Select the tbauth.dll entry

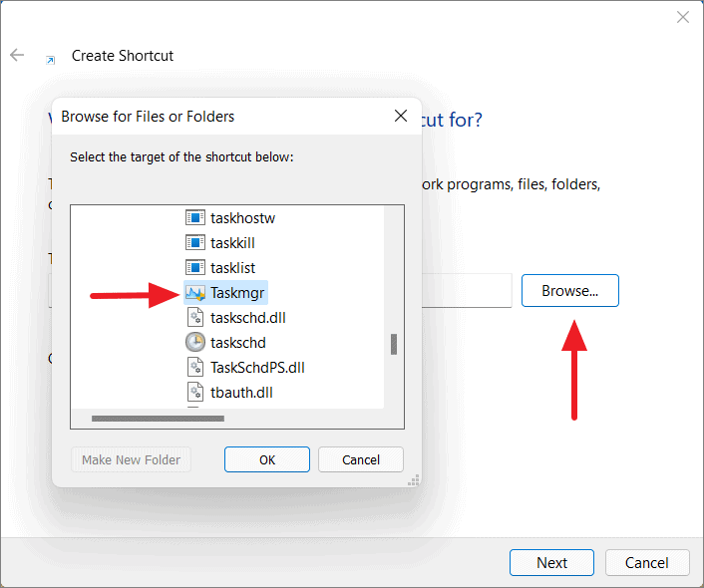tap(229, 393)
